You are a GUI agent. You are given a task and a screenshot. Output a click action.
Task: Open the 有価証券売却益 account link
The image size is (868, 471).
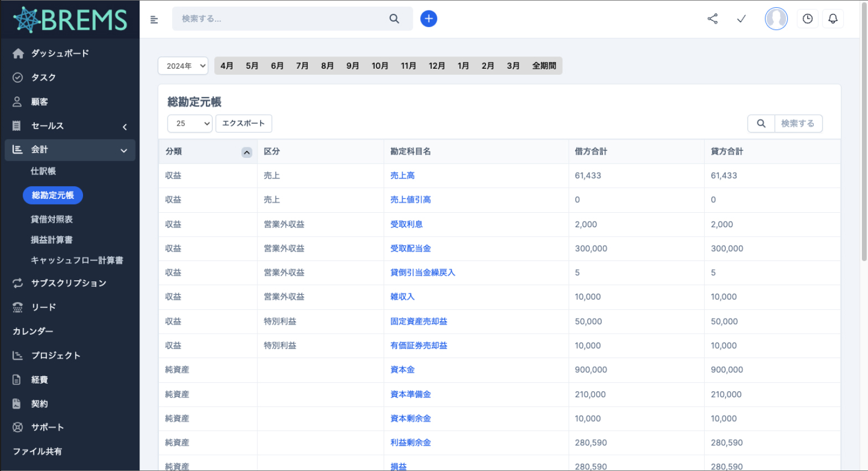point(418,345)
